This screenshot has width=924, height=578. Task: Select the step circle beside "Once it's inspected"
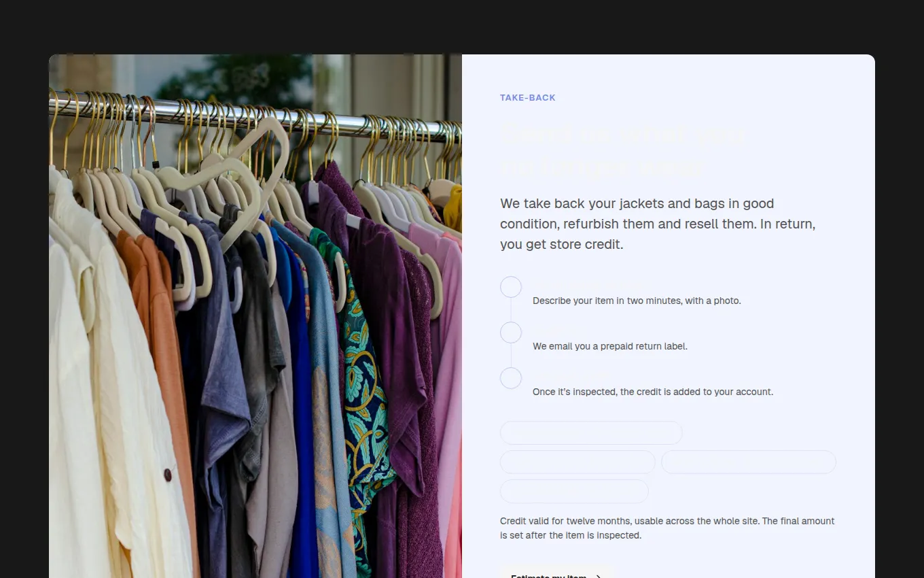511,378
